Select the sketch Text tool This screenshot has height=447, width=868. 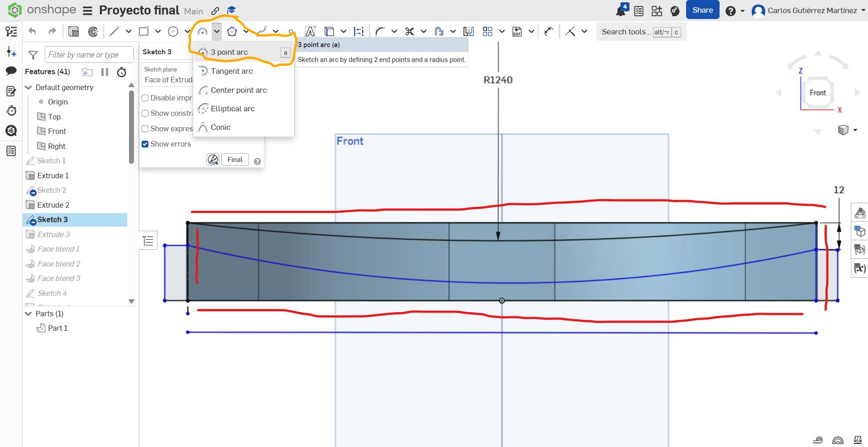coord(310,31)
